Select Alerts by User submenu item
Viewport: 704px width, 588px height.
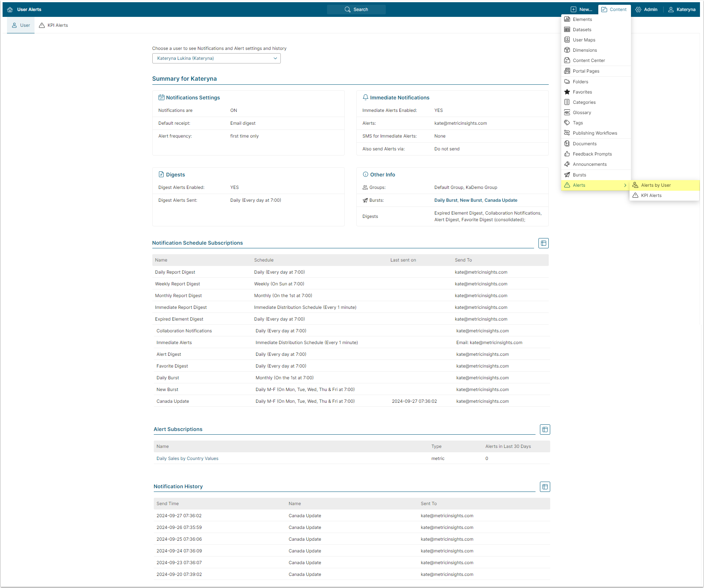[x=656, y=185]
